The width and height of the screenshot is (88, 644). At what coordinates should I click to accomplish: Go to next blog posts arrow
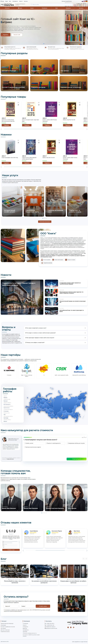coord(86,559)
